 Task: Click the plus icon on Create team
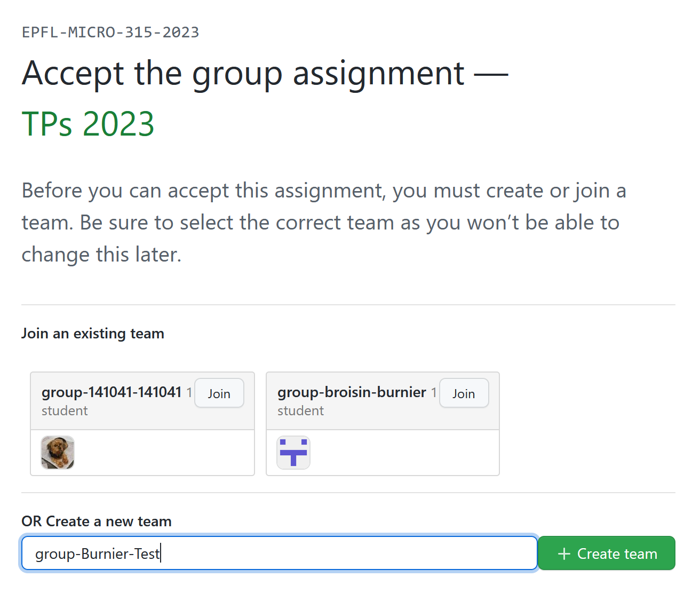pos(564,554)
